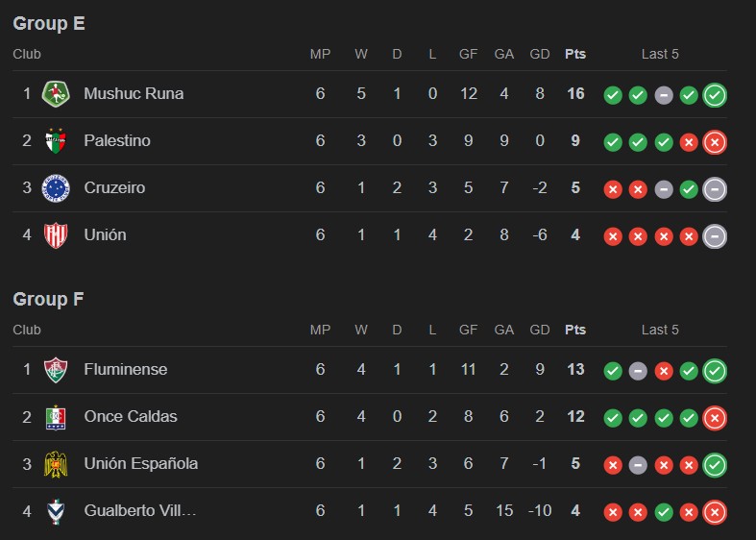Open the Mushuc Runa team link
The image size is (756, 540).
(134, 94)
